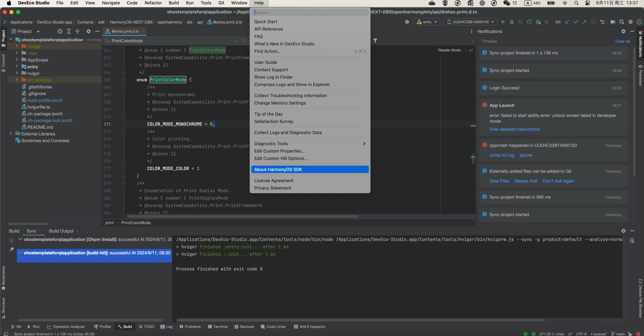Open the entry module dropdown
This screenshot has height=336, width=644.
pyautogui.click(x=427, y=22)
